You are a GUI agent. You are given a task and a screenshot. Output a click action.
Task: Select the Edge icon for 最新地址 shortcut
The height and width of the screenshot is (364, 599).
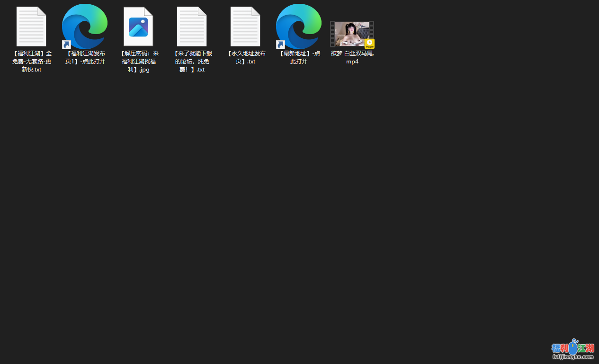299,26
